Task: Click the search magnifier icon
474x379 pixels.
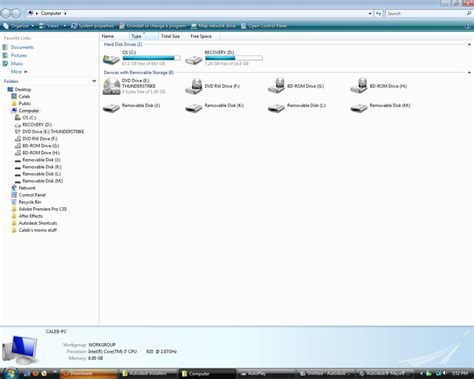Action: tap(469, 13)
